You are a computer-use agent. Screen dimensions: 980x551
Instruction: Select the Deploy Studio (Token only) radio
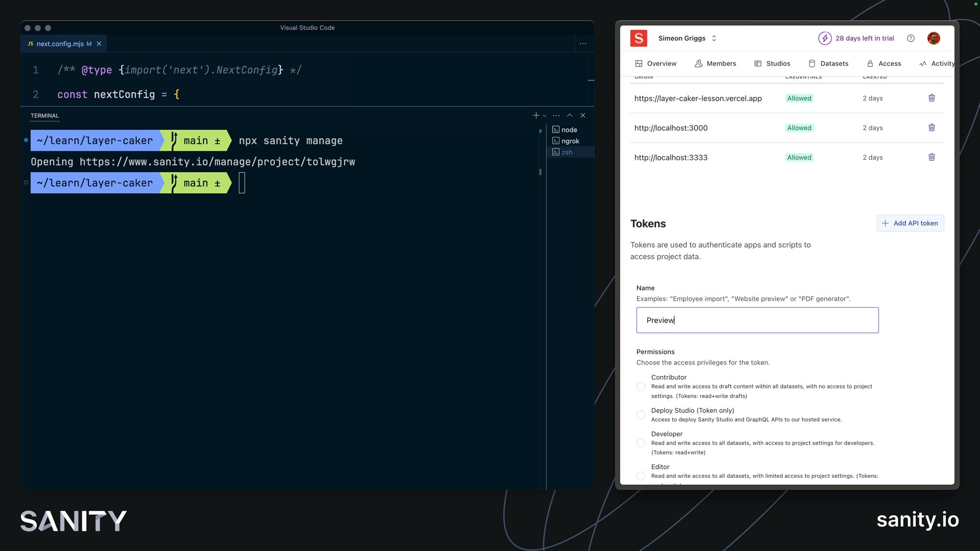click(641, 415)
